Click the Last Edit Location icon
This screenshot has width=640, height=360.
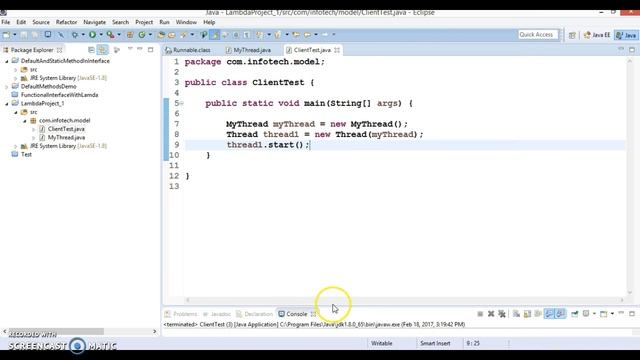click(x=296, y=35)
